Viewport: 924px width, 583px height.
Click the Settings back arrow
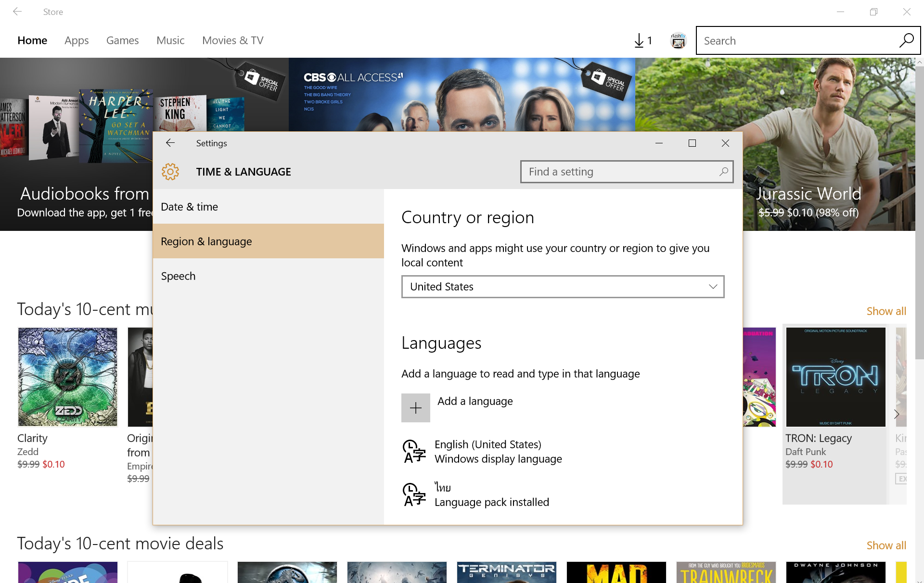click(170, 143)
